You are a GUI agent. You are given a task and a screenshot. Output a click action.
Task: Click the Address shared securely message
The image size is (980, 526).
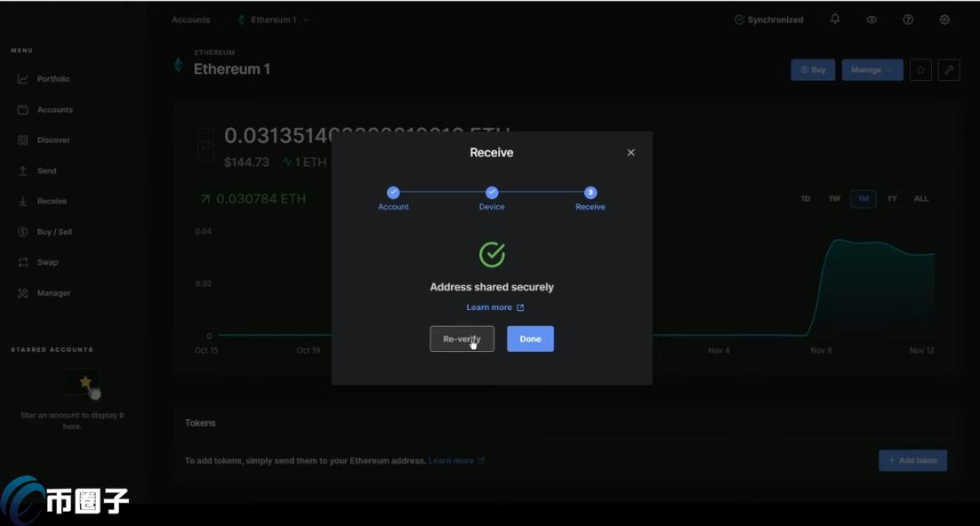click(492, 287)
